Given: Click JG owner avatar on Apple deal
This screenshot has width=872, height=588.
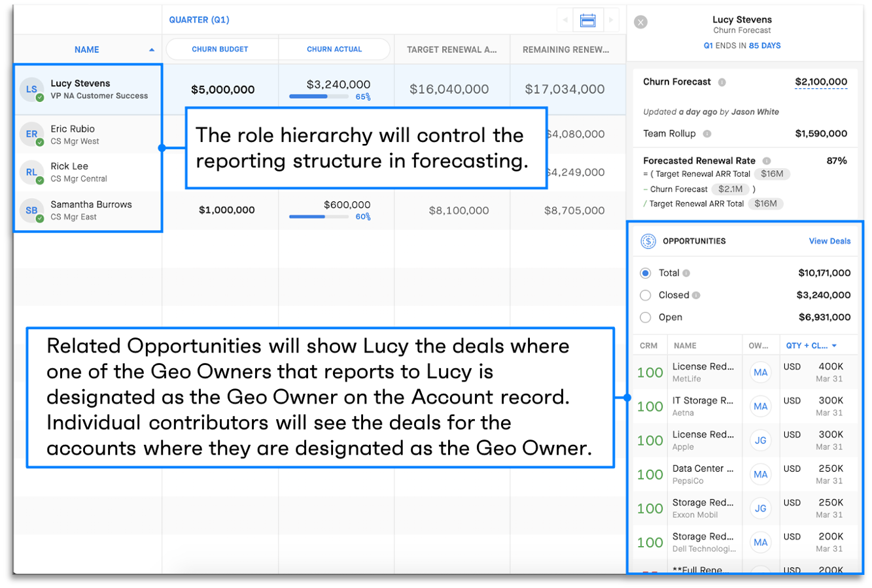Looking at the screenshot, I should (x=760, y=441).
